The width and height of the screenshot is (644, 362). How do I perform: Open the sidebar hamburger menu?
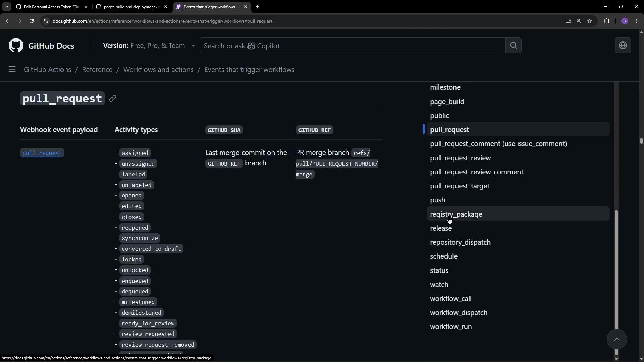click(12, 70)
